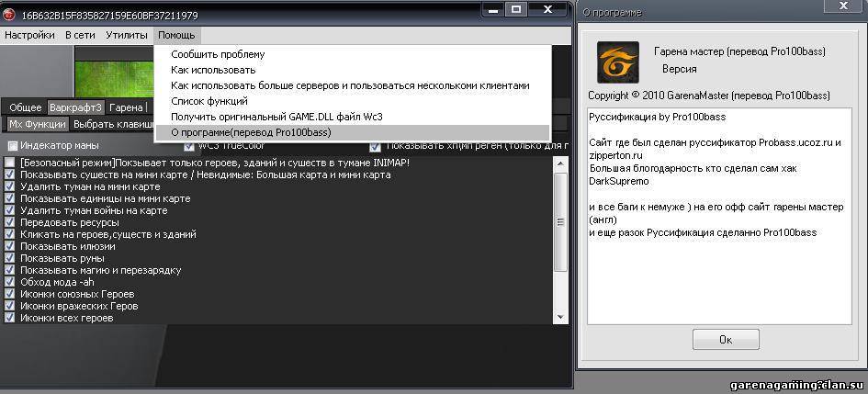Toggle Индекатор маны checkbox
Image resolution: width=868 pixels, height=394 pixels.
click(13, 145)
